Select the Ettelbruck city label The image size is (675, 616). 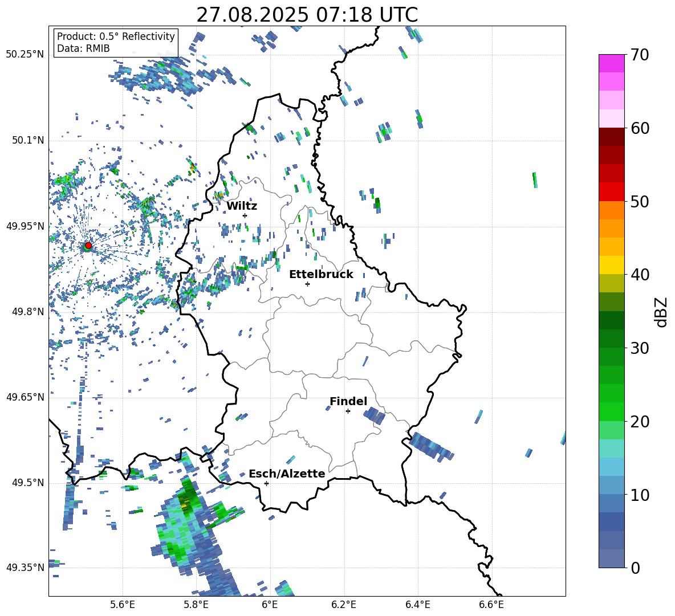coord(321,275)
